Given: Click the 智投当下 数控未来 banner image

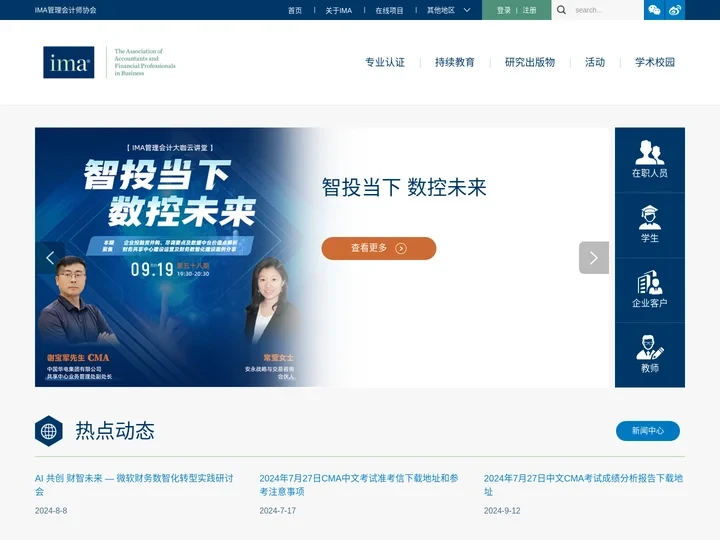Looking at the screenshot, I should pos(178,257).
